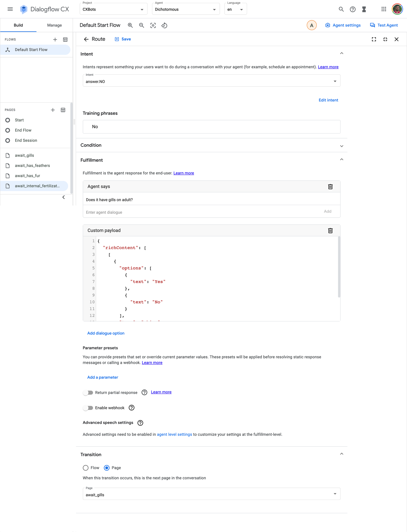The height and width of the screenshot is (532, 407).
Task: Delete the Custom payload block
Action: [x=330, y=231]
